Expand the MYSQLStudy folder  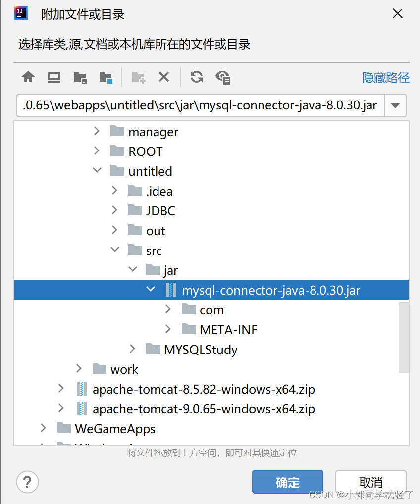[132, 349]
